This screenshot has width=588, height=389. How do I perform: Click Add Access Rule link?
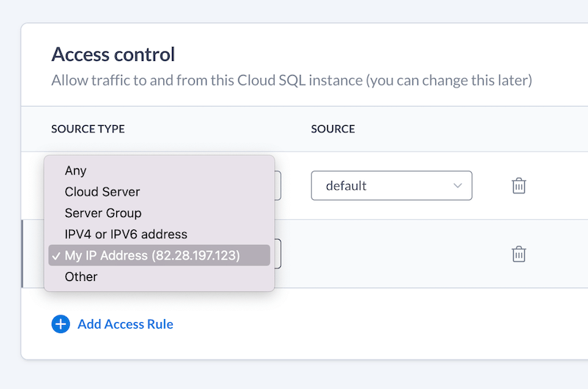tap(125, 324)
